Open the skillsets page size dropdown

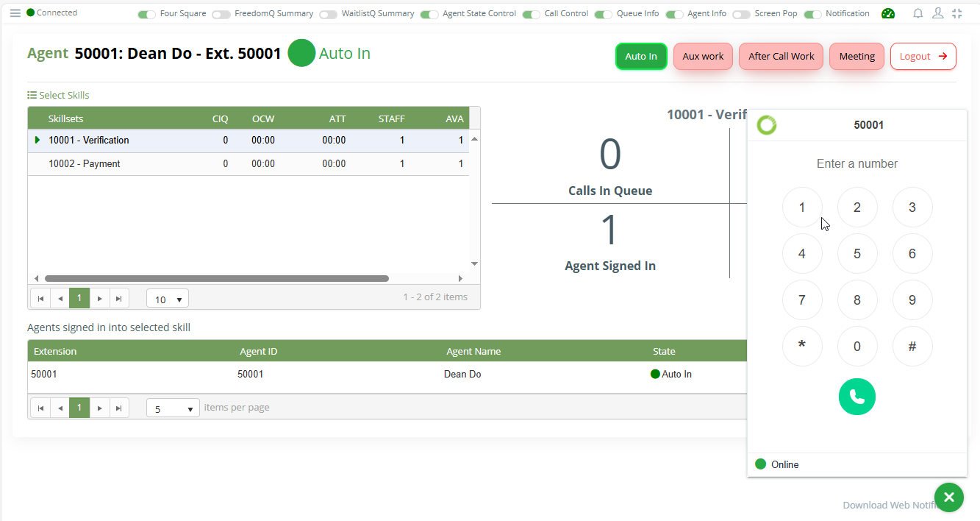(167, 299)
